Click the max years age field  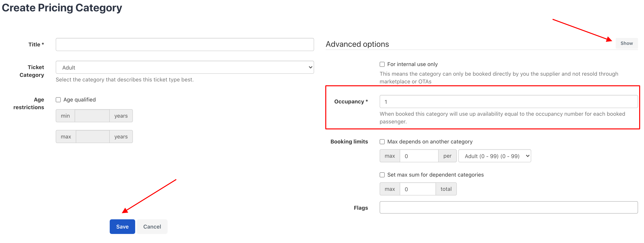pos(93,137)
